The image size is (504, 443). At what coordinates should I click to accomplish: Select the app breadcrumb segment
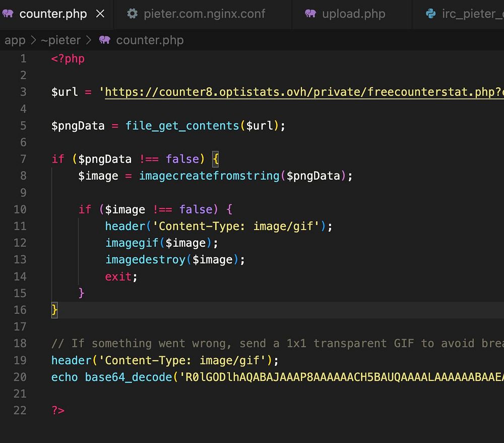tap(15, 40)
